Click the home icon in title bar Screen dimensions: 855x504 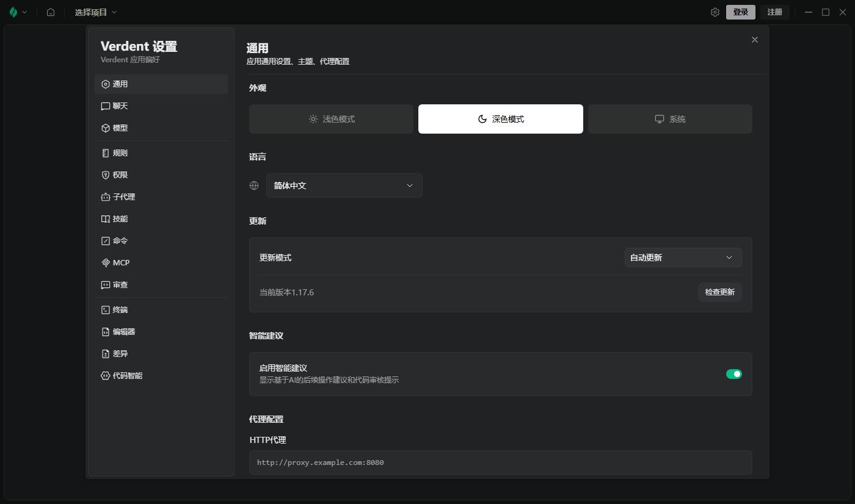click(x=50, y=12)
